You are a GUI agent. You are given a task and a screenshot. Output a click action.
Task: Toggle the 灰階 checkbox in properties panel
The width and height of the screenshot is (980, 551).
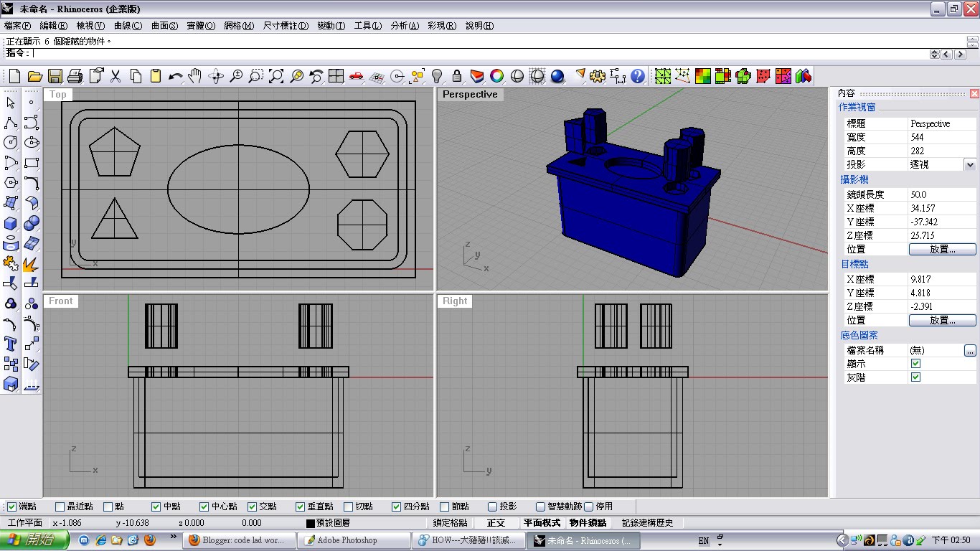[915, 377]
